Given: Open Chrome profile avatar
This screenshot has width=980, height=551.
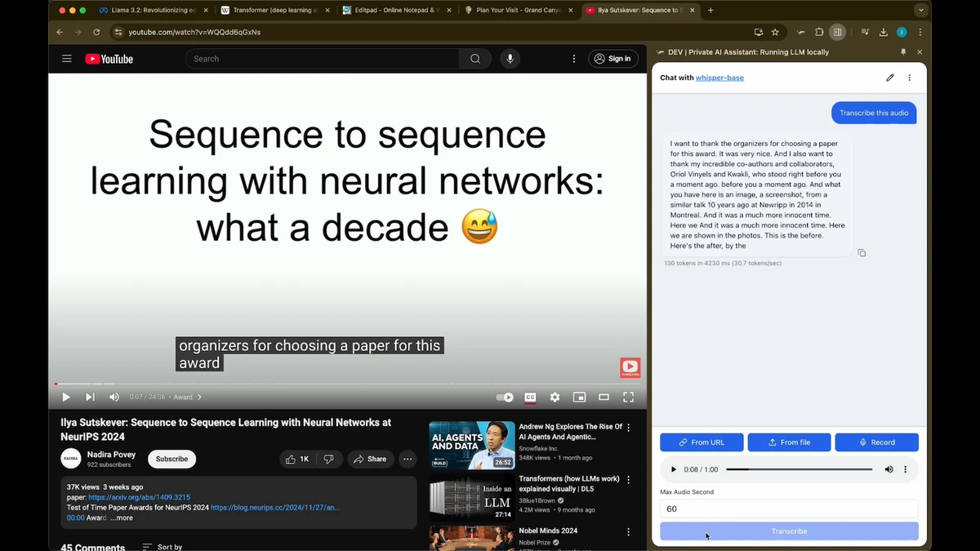Looking at the screenshot, I should click(x=902, y=32).
